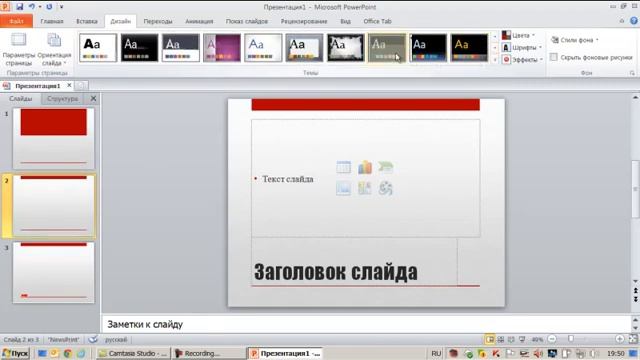Switch to Camtasia Studio taskbar button
Screen dimensions: 640x360
(133, 353)
